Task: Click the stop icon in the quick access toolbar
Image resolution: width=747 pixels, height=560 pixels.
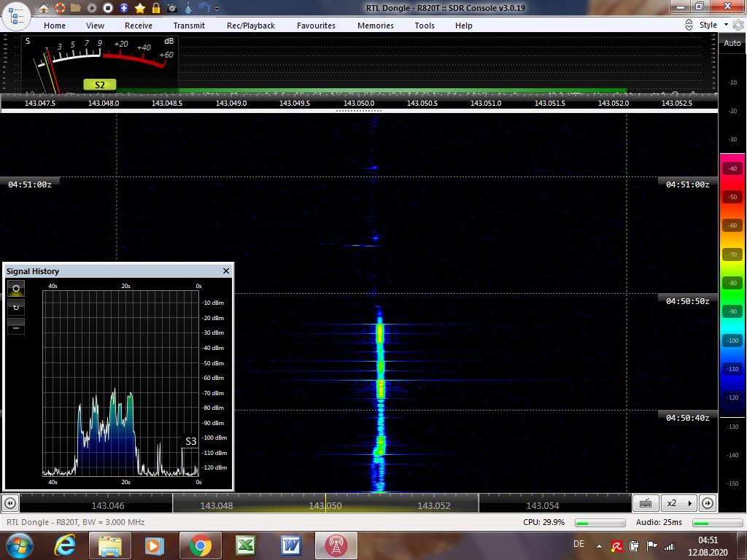Action: pyautogui.click(x=108, y=7)
